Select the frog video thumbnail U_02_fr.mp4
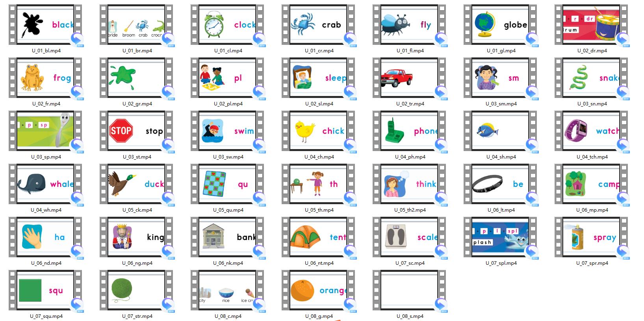This screenshot has width=644, height=321. pos(45,77)
